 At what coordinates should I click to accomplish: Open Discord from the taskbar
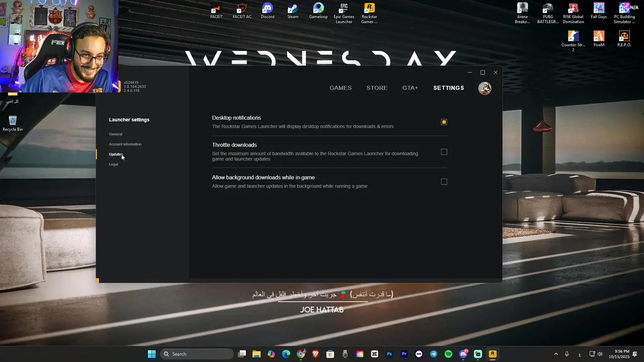[463, 354]
